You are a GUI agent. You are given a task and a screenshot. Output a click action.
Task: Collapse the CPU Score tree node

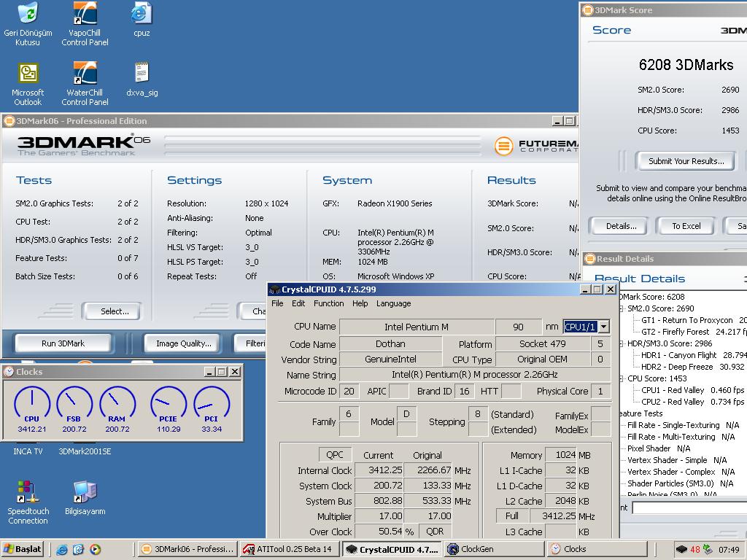click(622, 378)
